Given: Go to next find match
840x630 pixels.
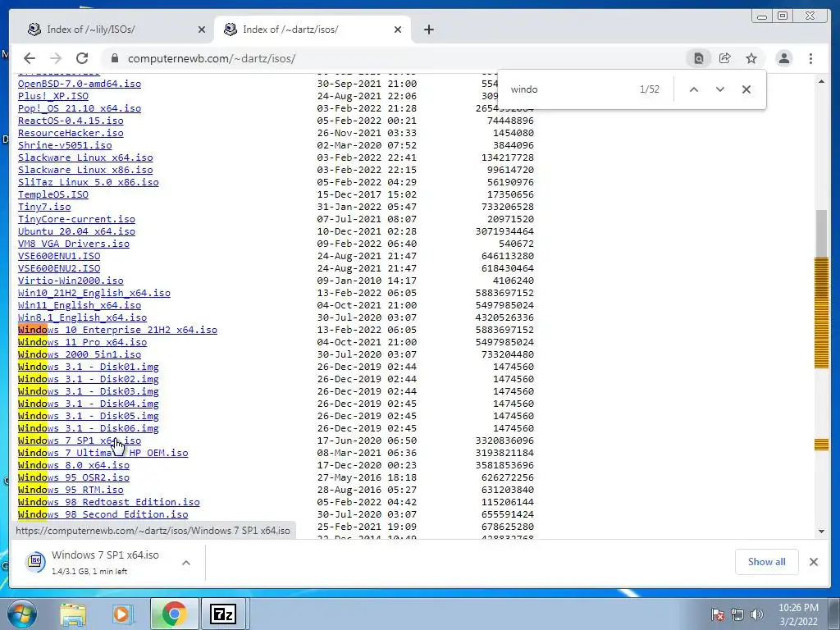Looking at the screenshot, I should click(720, 89).
